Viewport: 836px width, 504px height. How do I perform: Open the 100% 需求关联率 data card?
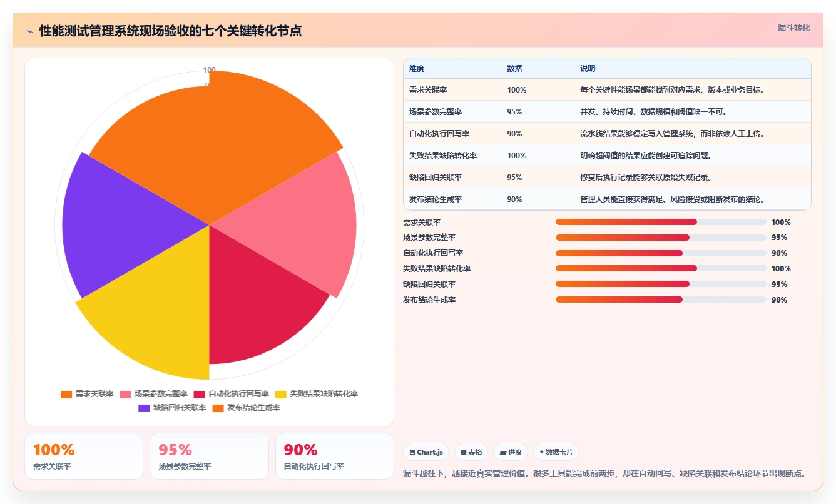(x=84, y=456)
